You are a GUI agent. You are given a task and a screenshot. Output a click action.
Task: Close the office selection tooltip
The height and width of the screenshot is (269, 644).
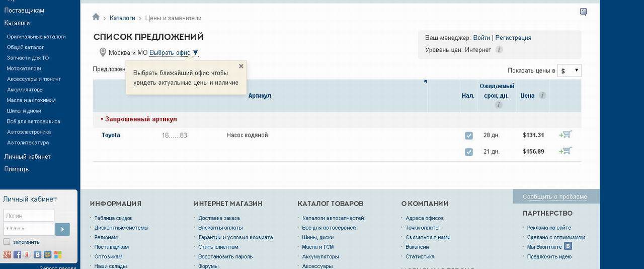coord(241,66)
